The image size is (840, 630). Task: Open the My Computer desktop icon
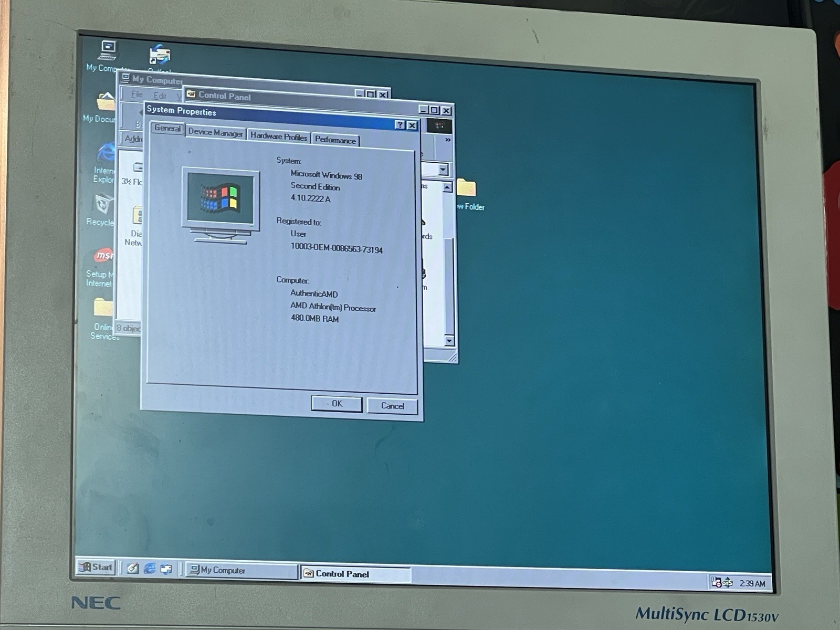[x=108, y=51]
